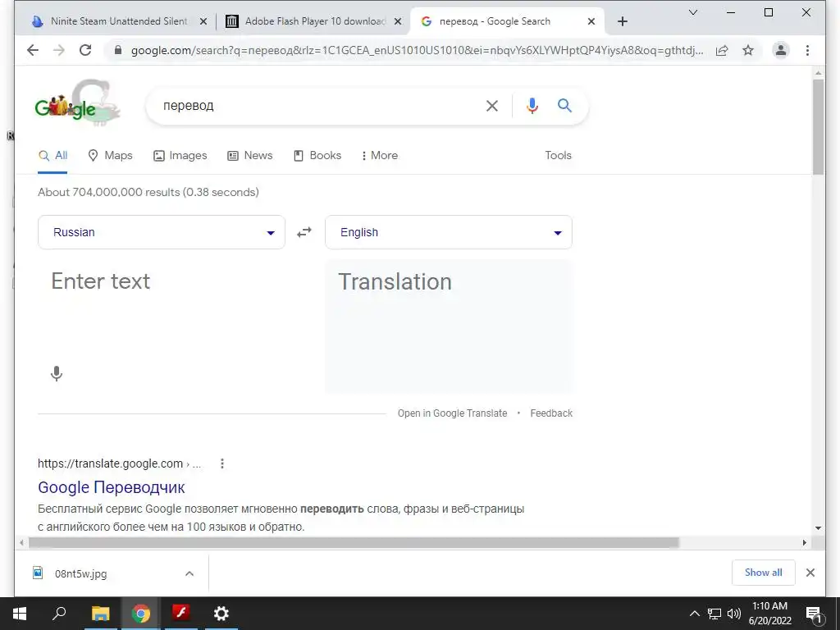This screenshot has width=840, height=630.
Task: Open File Explorer from taskbar
Action: (100, 614)
